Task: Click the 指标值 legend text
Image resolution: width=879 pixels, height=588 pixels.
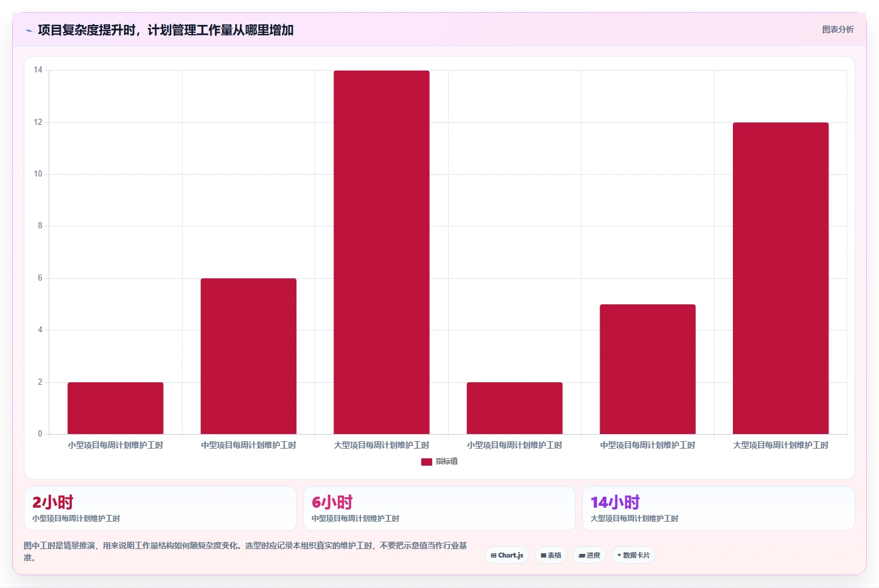Action: tap(447, 461)
